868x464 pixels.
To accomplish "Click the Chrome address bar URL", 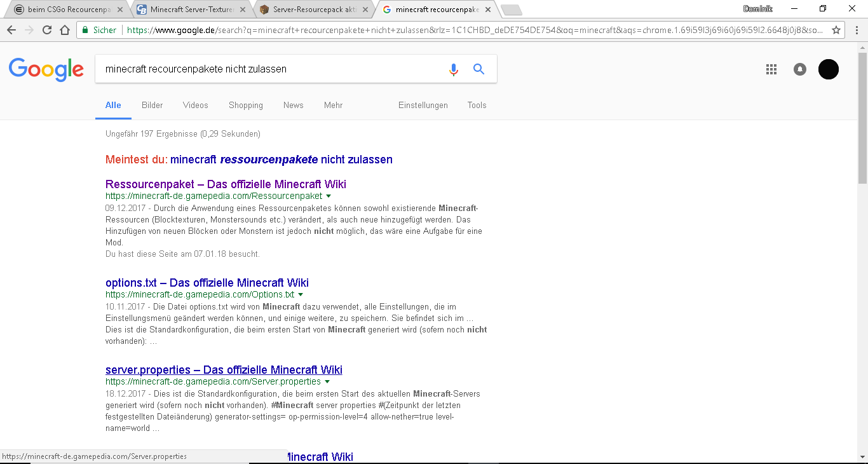I will pyautogui.click(x=475, y=30).
